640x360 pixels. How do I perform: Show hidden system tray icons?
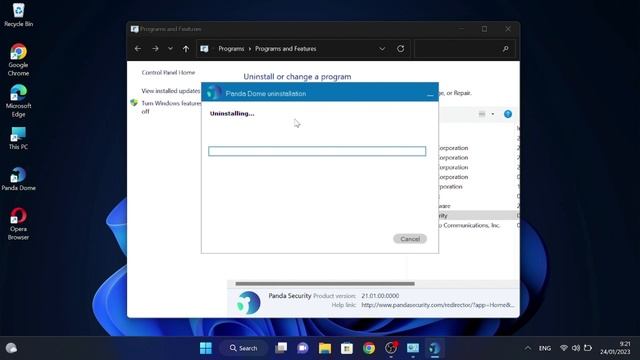tap(528, 348)
